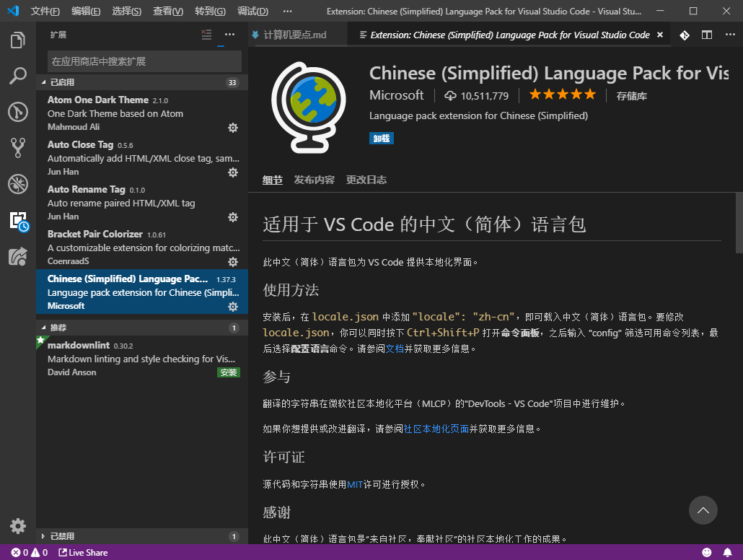Click the Microsoft publisher name
The height and width of the screenshot is (560, 743).
tap(397, 95)
